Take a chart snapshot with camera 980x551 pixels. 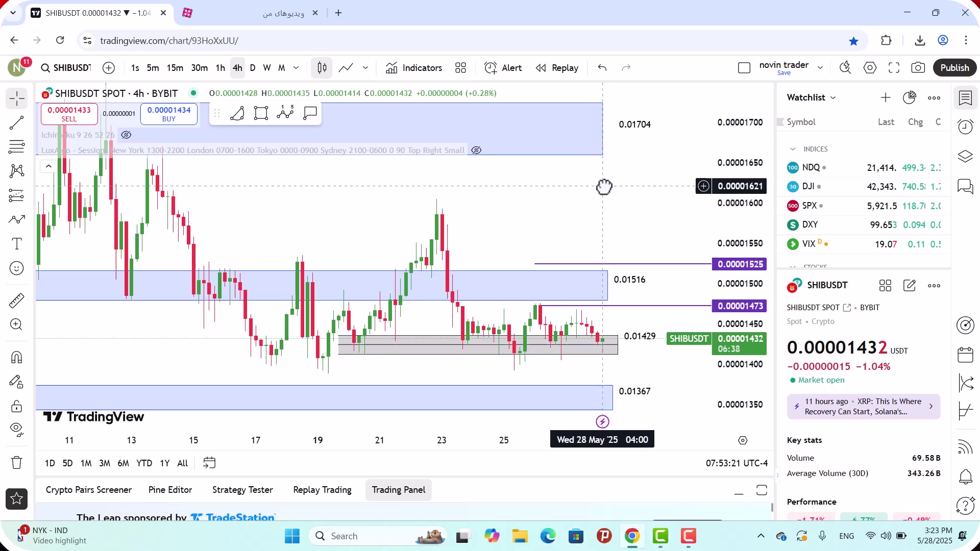click(918, 68)
